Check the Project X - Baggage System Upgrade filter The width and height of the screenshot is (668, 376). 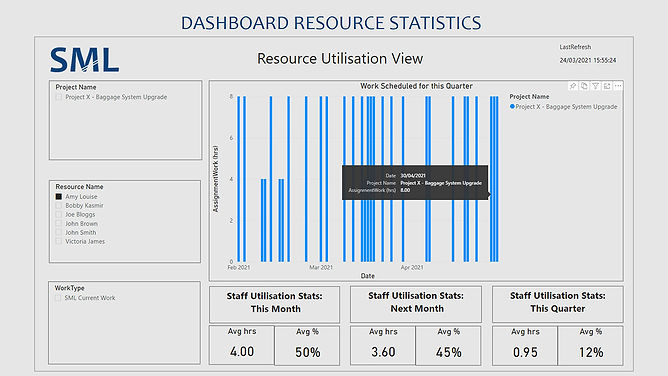point(59,97)
